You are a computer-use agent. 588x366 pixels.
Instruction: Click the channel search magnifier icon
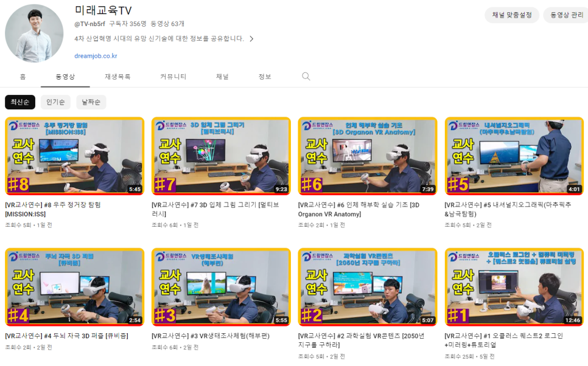click(x=306, y=77)
